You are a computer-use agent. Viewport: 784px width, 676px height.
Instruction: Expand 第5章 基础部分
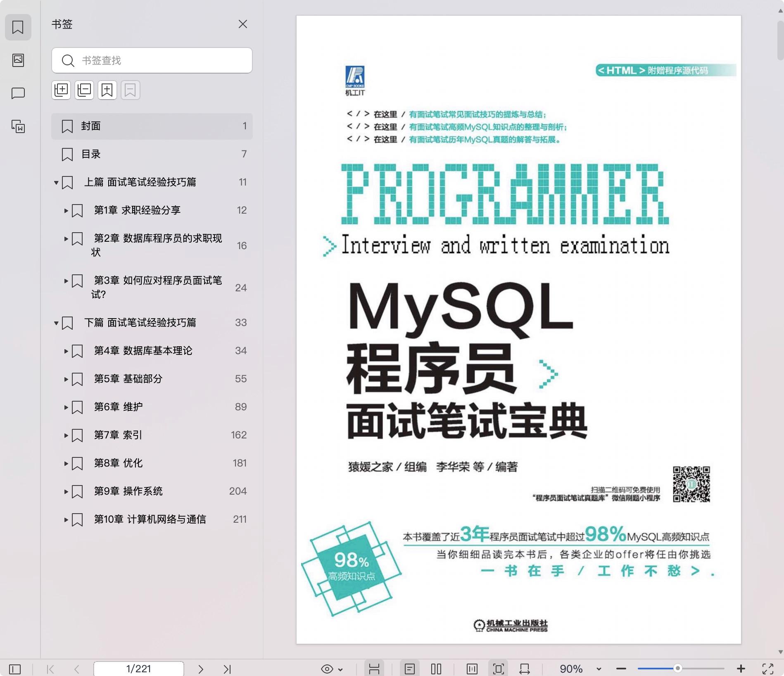[66, 379]
